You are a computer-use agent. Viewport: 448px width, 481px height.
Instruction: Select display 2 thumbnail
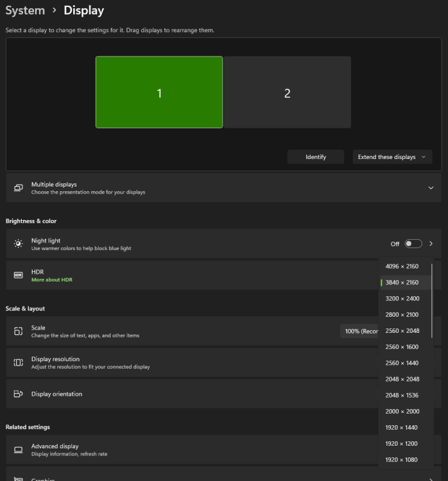click(288, 92)
